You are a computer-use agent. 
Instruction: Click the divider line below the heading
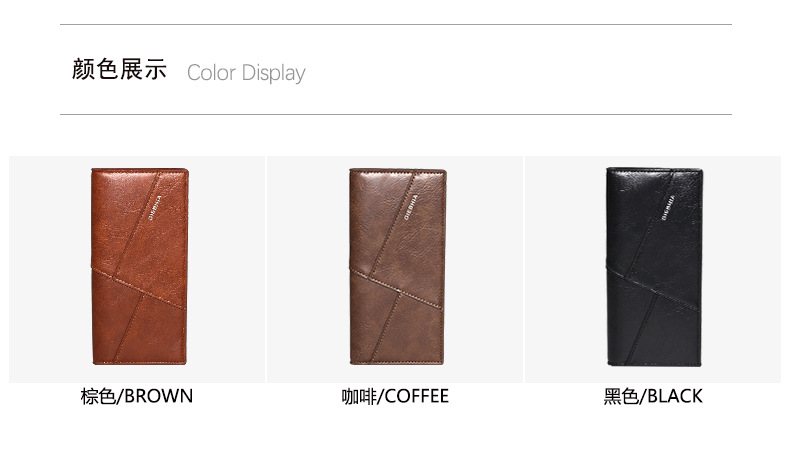[396, 114]
